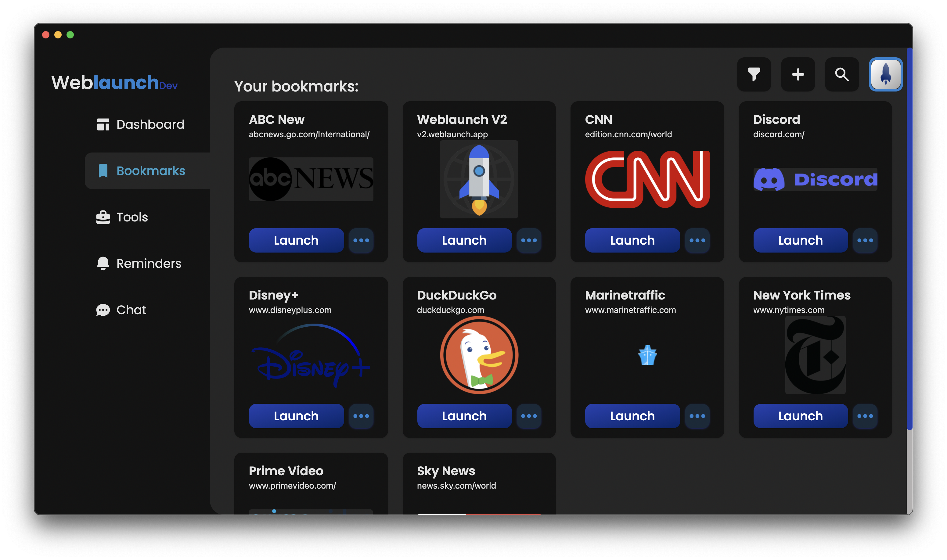Open the rocket profile avatar
The height and width of the screenshot is (560, 947).
(x=885, y=74)
